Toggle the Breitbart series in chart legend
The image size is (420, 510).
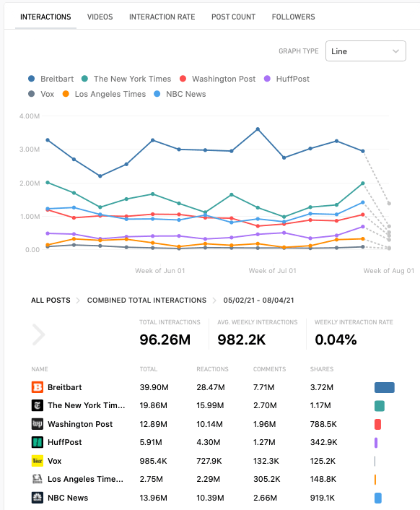point(51,79)
